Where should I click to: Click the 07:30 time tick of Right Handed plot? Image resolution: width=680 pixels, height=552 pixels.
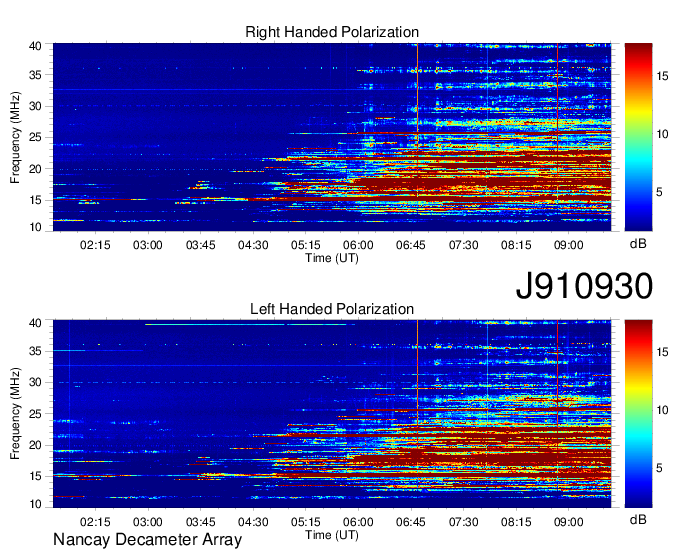pyautogui.click(x=463, y=245)
